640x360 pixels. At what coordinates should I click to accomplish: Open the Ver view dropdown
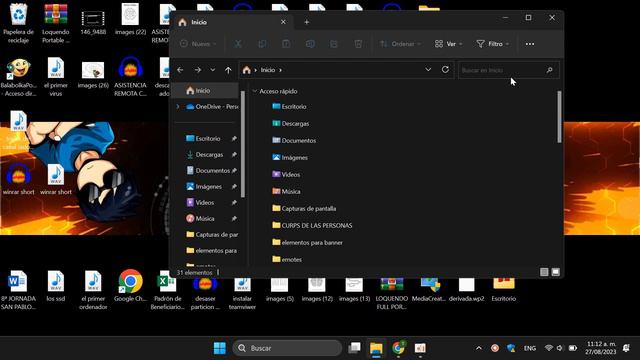coord(448,44)
